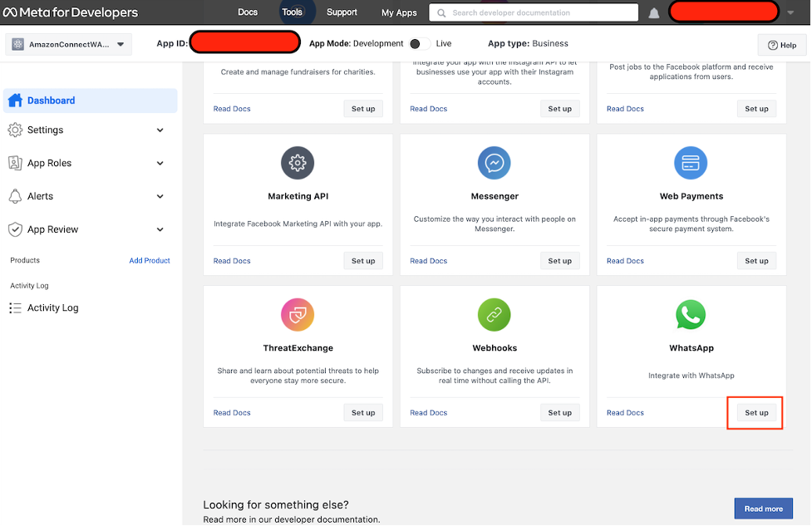Open Read Docs for Webhooks
Image resolution: width=812 pixels, height=526 pixels.
[x=428, y=413]
